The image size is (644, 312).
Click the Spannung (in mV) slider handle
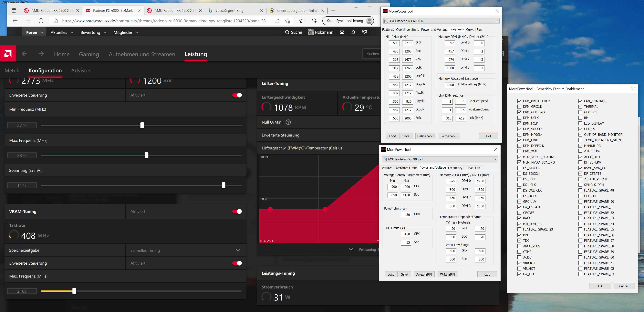point(223,185)
